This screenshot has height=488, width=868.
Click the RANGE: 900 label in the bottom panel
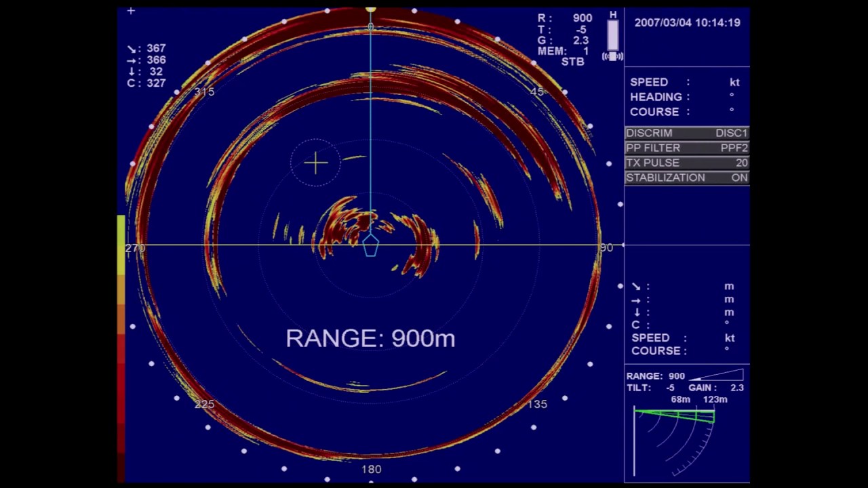[x=656, y=375]
